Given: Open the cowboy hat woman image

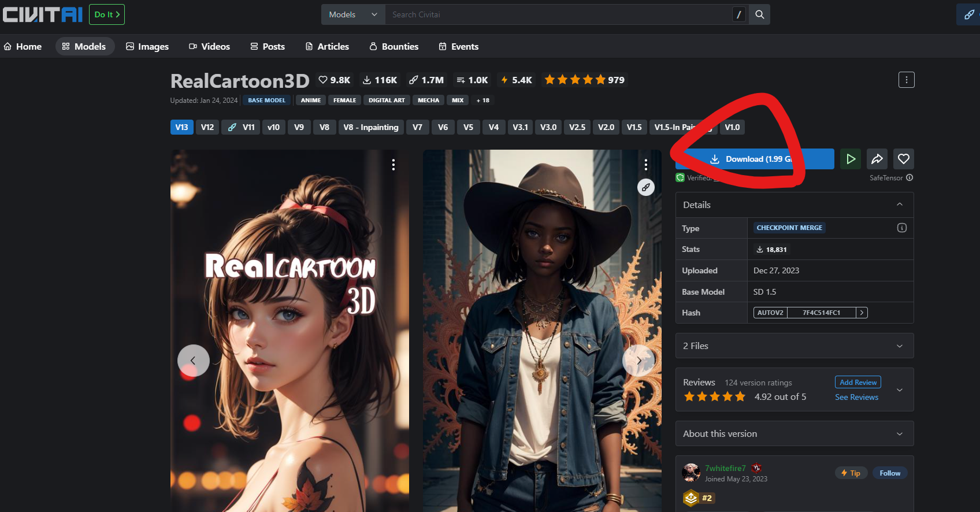Looking at the screenshot, I should 542,331.
